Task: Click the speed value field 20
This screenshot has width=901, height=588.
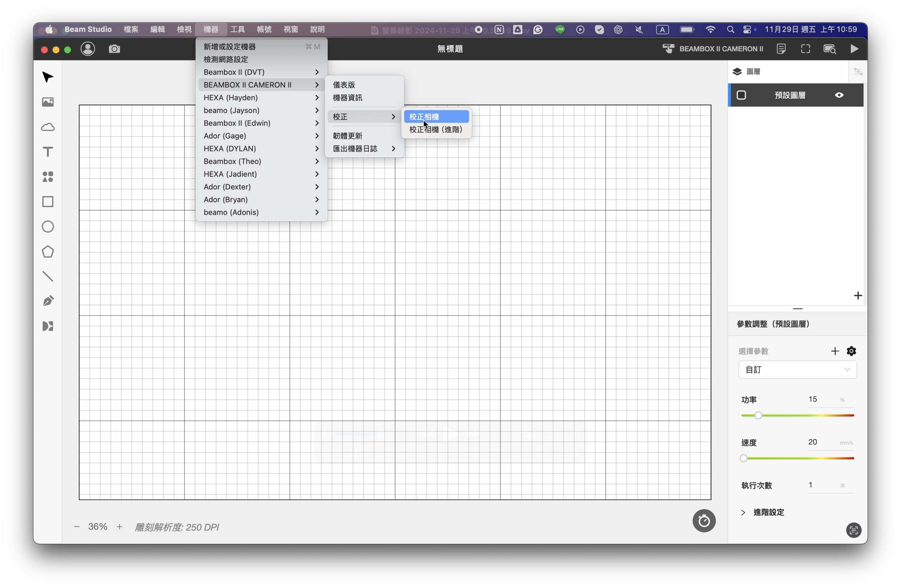Action: tap(822, 442)
